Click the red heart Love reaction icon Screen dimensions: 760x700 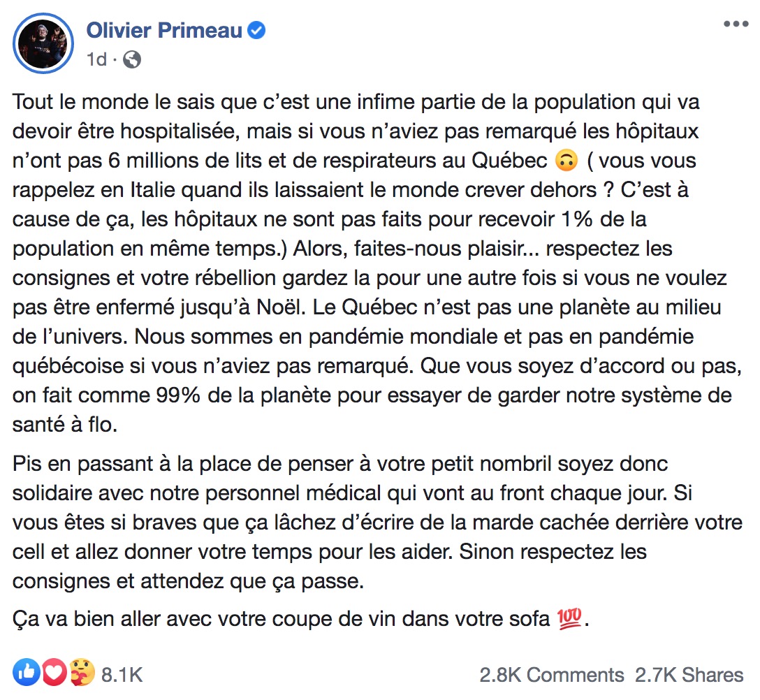click(54, 672)
